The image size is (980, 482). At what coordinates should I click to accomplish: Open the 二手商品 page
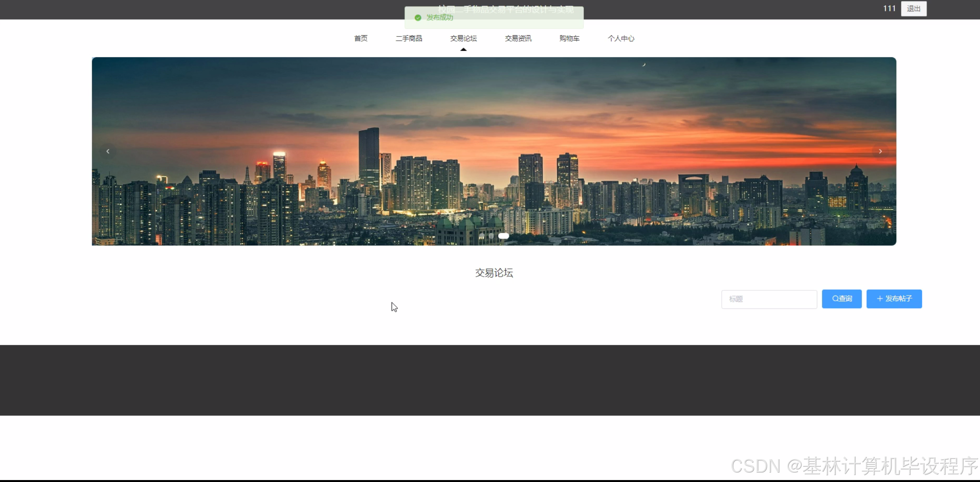[x=409, y=38]
